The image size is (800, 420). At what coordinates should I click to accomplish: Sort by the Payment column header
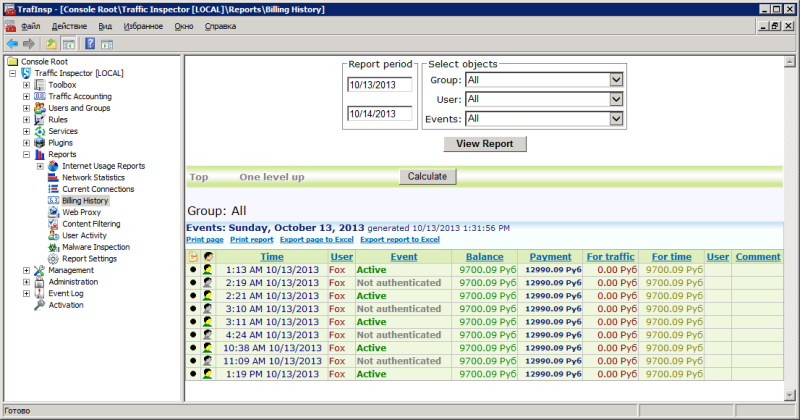pyautogui.click(x=551, y=257)
